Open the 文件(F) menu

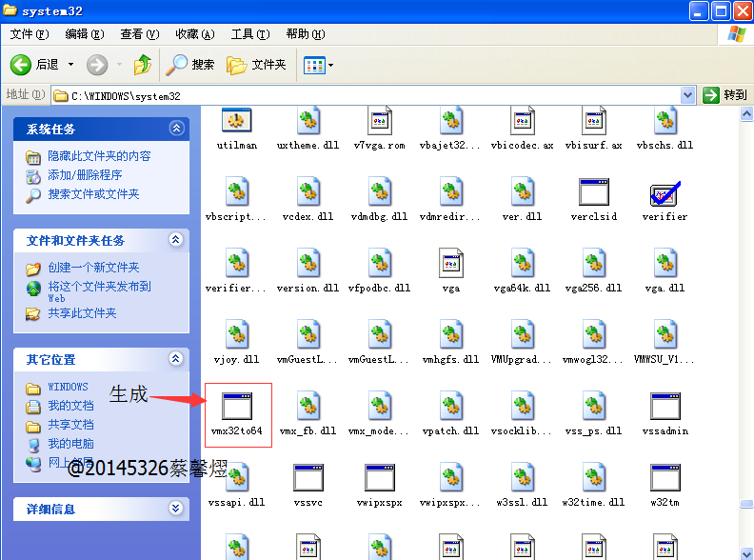click(x=29, y=34)
